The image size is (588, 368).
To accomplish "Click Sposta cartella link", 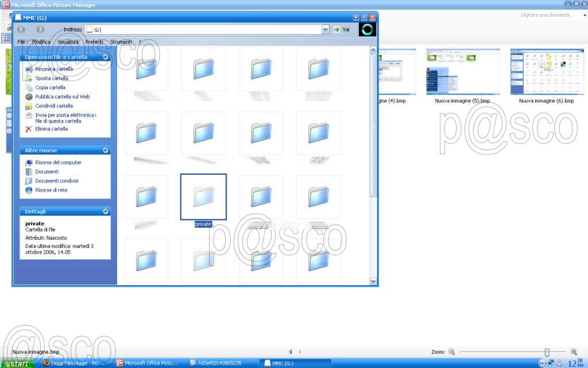I will [x=51, y=78].
